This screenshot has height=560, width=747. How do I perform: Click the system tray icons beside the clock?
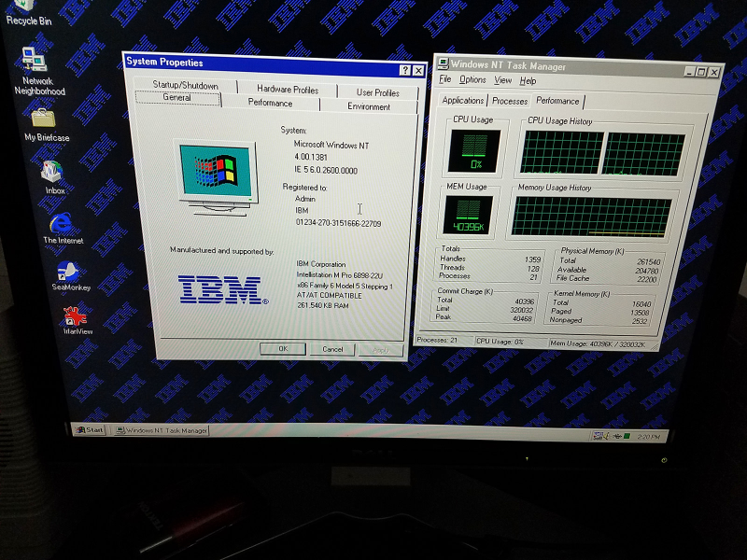[x=612, y=436]
